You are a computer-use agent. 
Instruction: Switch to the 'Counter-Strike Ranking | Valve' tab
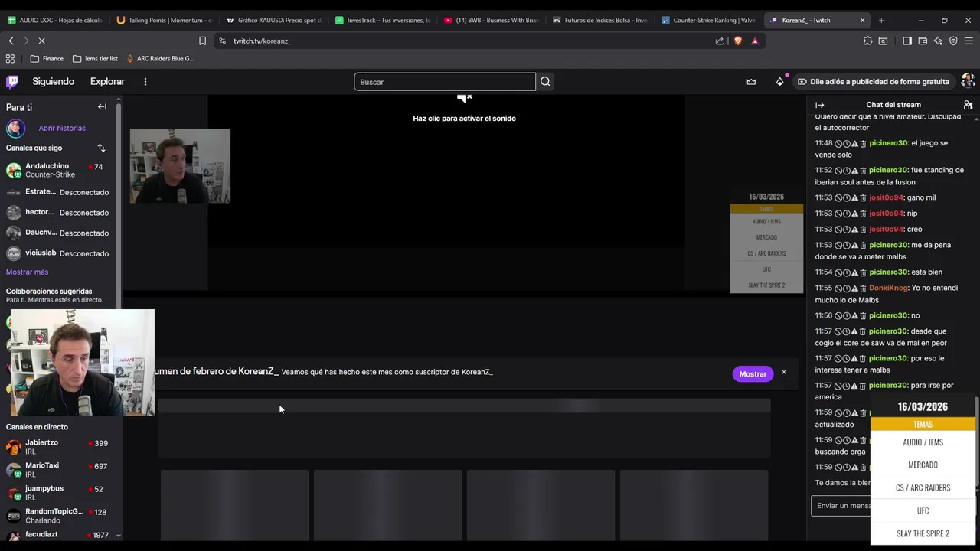pyautogui.click(x=709, y=21)
